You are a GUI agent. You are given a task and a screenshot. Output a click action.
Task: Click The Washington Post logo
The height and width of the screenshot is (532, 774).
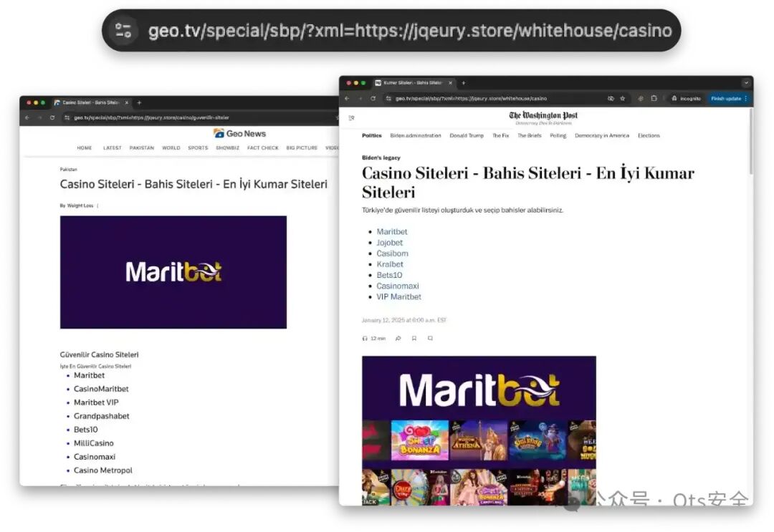click(543, 115)
